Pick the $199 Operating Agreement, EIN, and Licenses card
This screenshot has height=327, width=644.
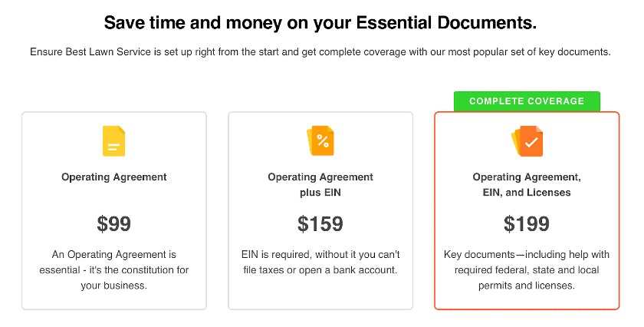point(527,210)
